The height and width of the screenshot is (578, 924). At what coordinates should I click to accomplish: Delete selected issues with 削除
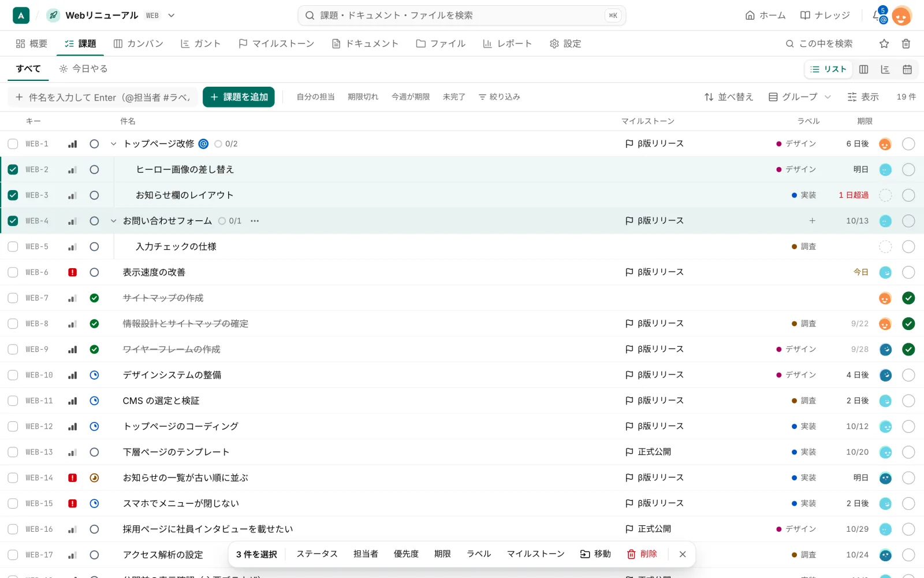pyautogui.click(x=642, y=554)
